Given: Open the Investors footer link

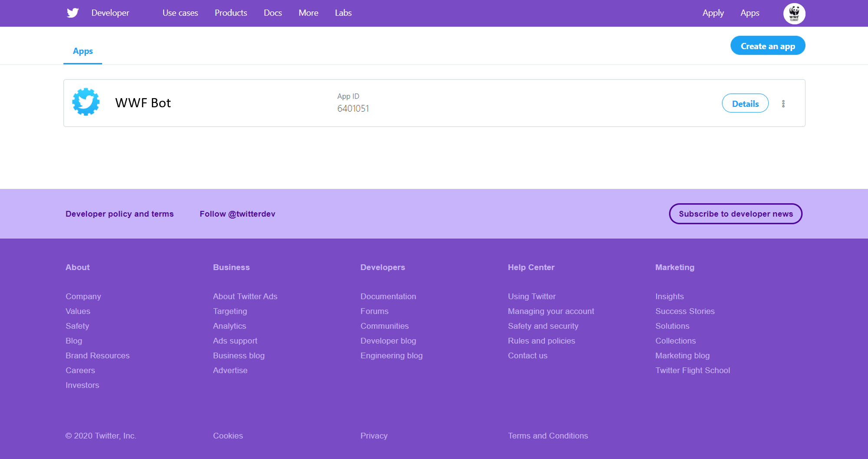Looking at the screenshot, I should point(82,385).
